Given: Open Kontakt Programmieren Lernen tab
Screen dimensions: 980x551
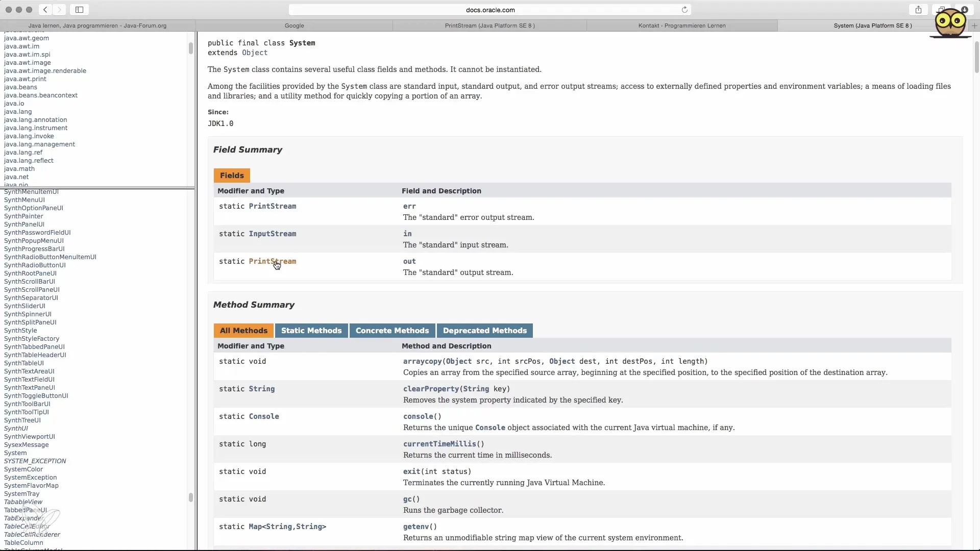Looking at the screenshot, I should tap(681, 26).
